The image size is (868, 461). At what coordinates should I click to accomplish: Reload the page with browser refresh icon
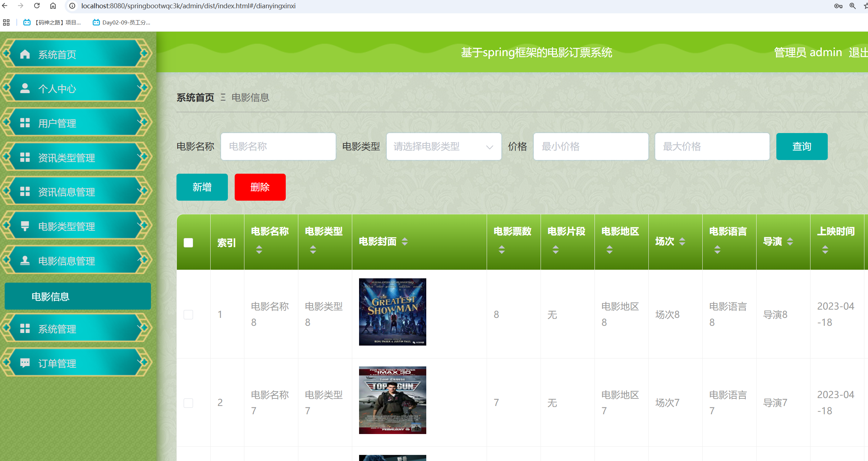point(37,6)
